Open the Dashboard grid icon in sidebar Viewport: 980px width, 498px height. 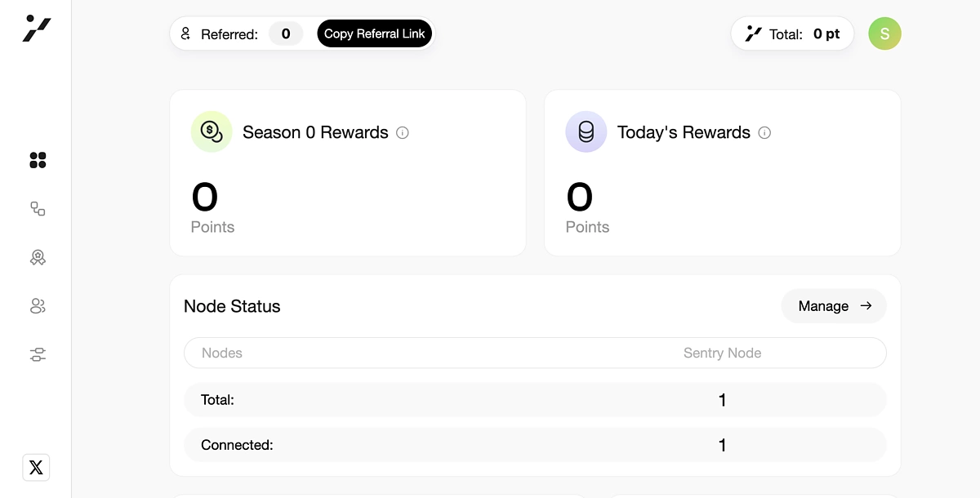tap(38, 160)
